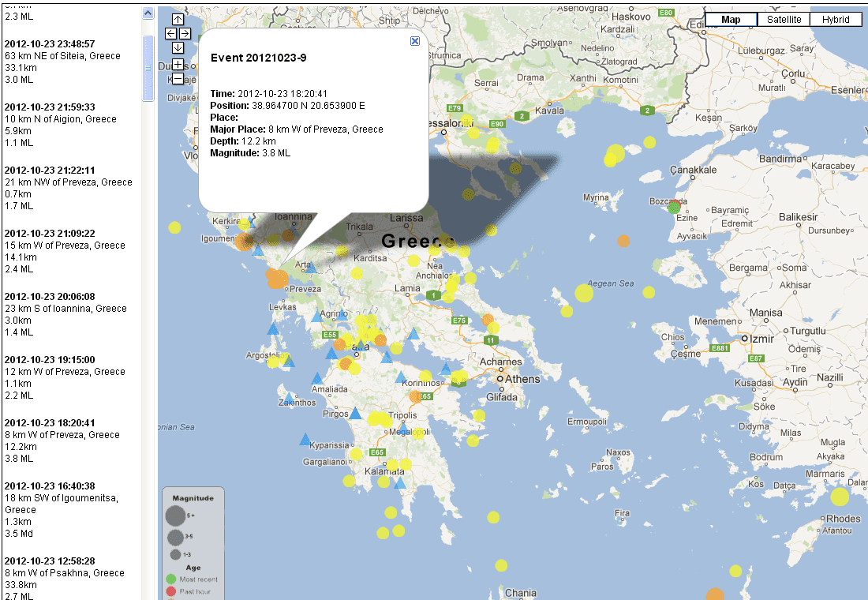Click the green 'Most recent' legend swatch
The width and height of the screenshot is (868, 600).
(x=170, y=579)
